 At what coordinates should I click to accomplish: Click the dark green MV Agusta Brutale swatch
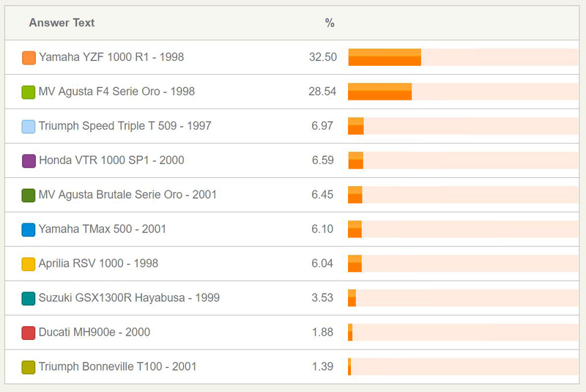pos(29,196)
